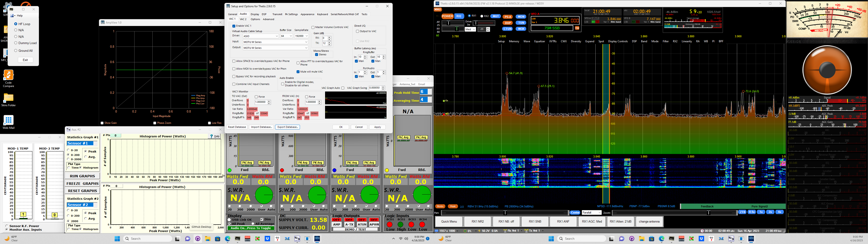Open Equalizer in the Thetis menu bar
Viewport: 868px width, 244px height.
click(540, 41)
